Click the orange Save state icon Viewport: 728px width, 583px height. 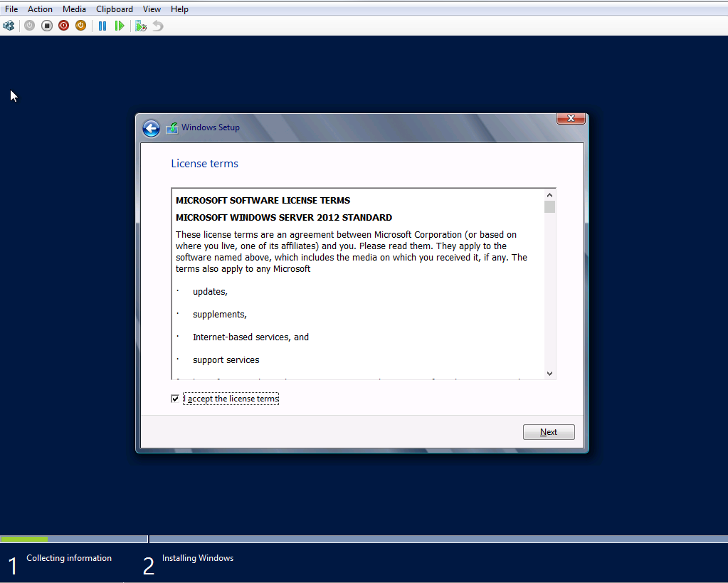click(x=80, y=26)
